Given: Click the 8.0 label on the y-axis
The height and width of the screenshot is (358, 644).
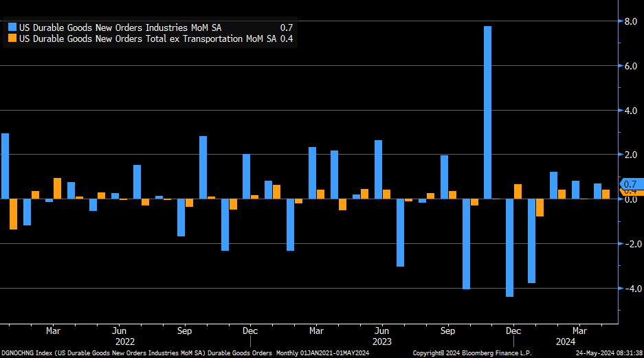Looking at the screenshot, I should click(631, 22).
